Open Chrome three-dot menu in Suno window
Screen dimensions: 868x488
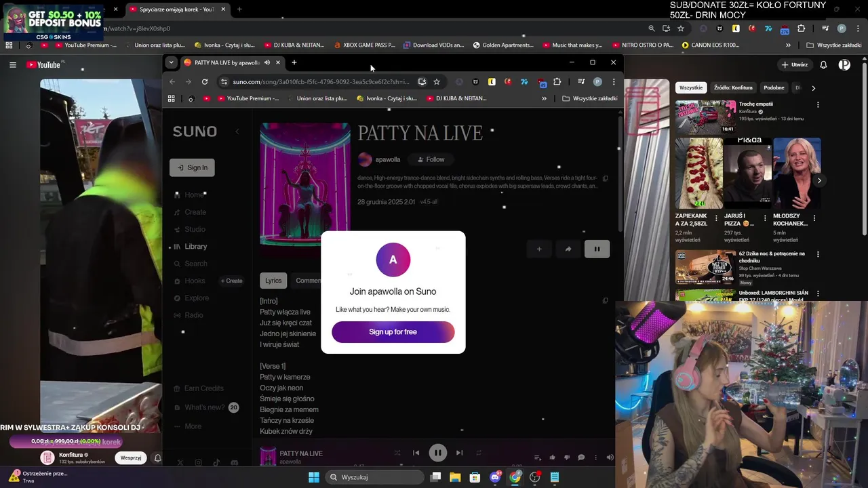pyautogui.click(x=614, y=81)
